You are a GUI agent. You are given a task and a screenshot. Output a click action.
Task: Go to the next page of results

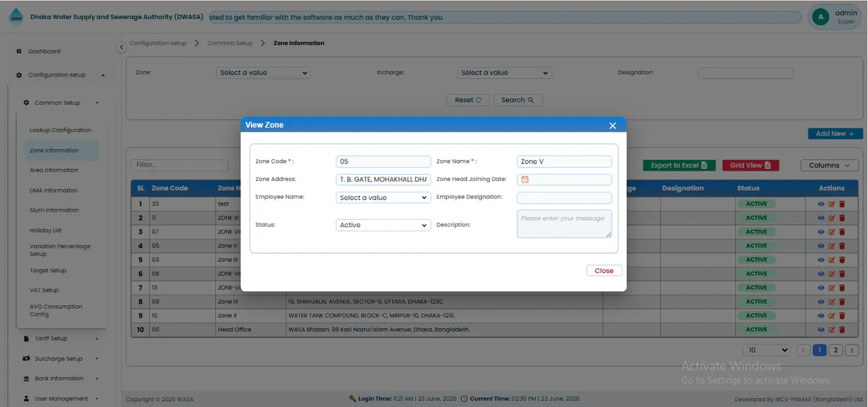(x=852, y=350)
